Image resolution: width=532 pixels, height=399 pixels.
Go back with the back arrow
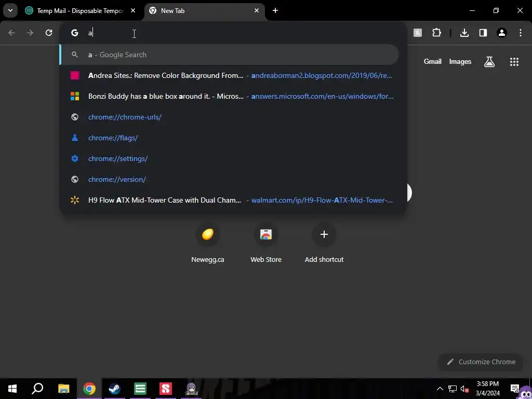tap(11, 33)
